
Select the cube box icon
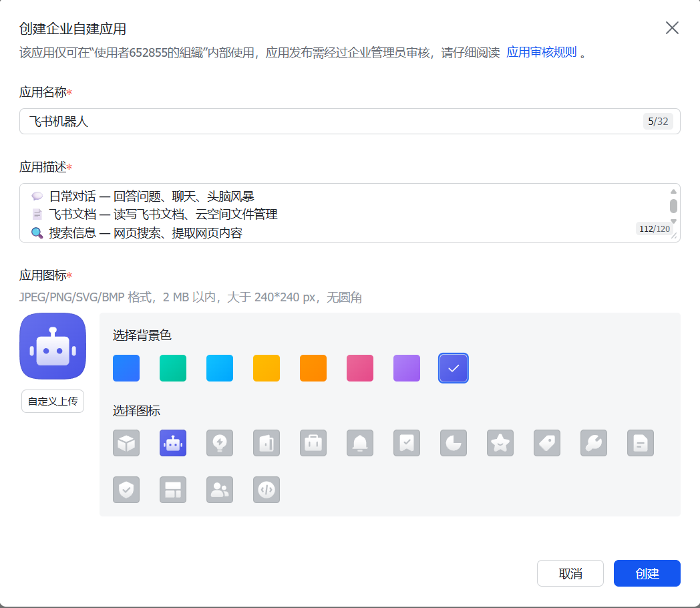tap(126, 443)
